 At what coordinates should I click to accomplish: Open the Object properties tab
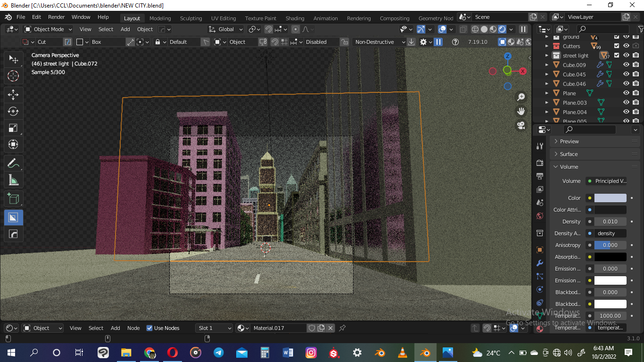pyautogui.click(x=540, y=250)
